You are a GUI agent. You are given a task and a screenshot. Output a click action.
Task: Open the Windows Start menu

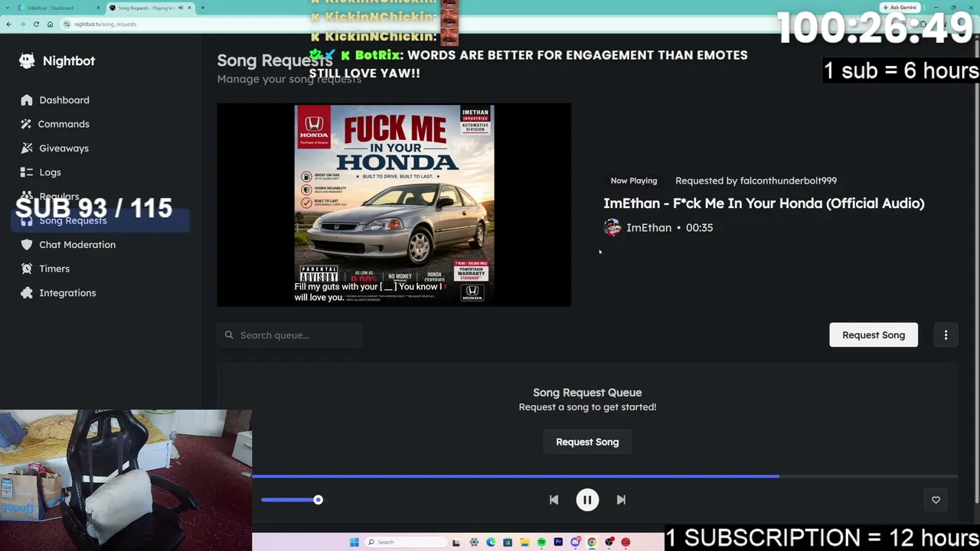tap(354, 543)
